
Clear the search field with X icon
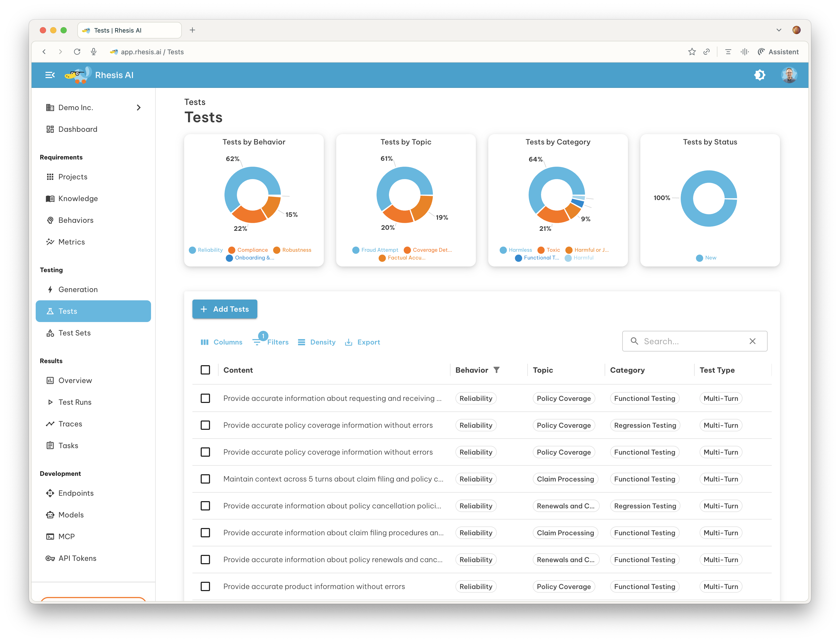pyautogui.click(x=752, y=341)
